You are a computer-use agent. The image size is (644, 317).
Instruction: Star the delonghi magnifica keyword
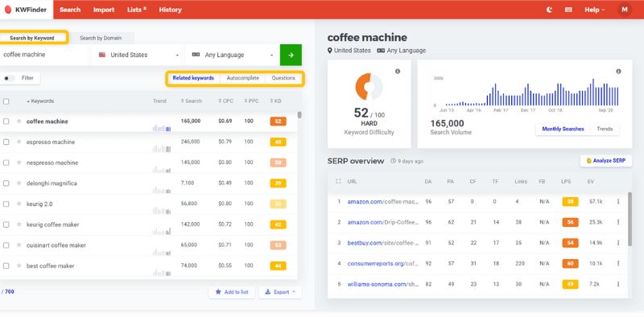[19, 183]
